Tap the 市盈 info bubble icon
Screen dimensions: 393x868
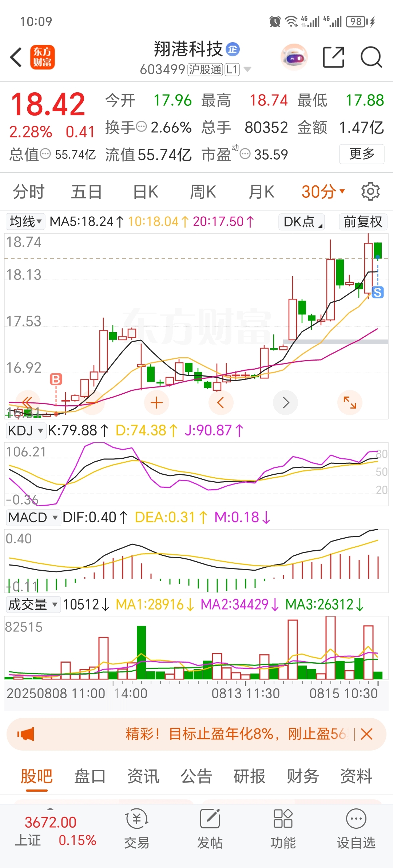245,154
